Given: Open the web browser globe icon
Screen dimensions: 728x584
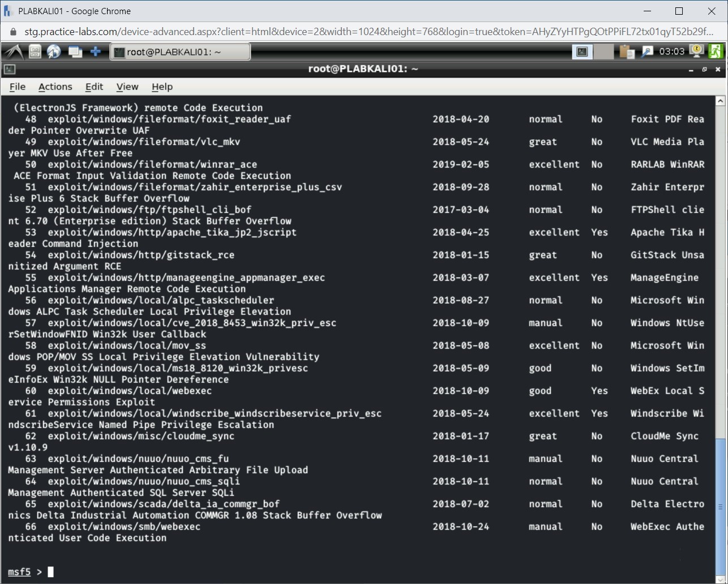Looking at the screenshot, I should (x=54, y=51).
